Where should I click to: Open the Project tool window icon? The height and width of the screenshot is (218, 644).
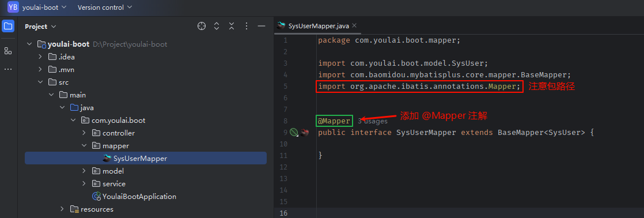tap(8, 27)
